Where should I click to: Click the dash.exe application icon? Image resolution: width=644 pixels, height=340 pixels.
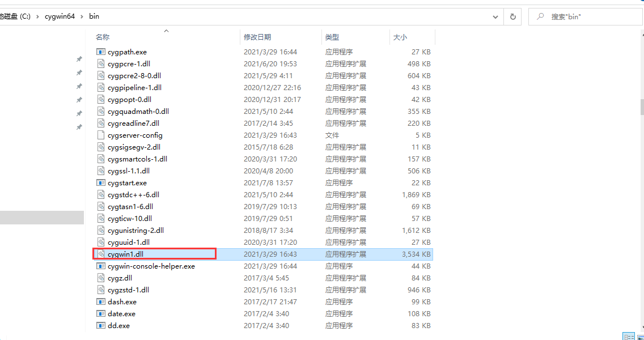(x=101, y=302)
